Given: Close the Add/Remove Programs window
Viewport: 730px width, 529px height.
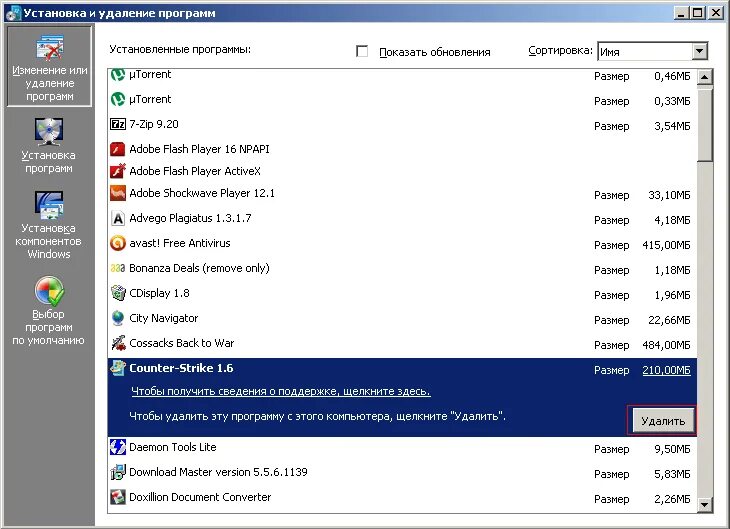Looking at the screenshot, I should coord(716,13).
